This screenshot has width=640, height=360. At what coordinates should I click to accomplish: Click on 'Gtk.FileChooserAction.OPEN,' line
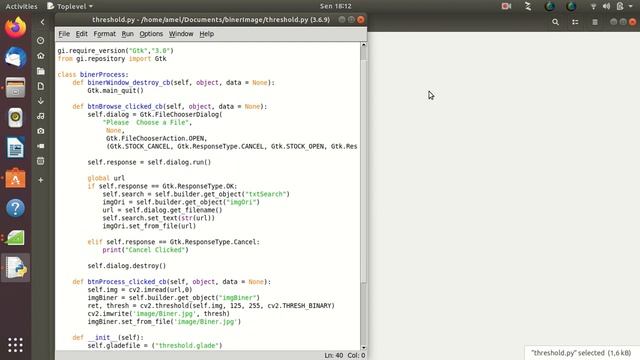coord(156,138)
